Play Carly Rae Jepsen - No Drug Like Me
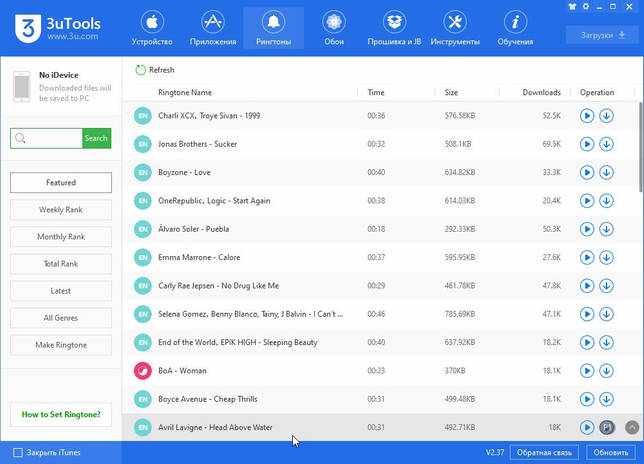The image size is (644, 464). click(587, 286)
